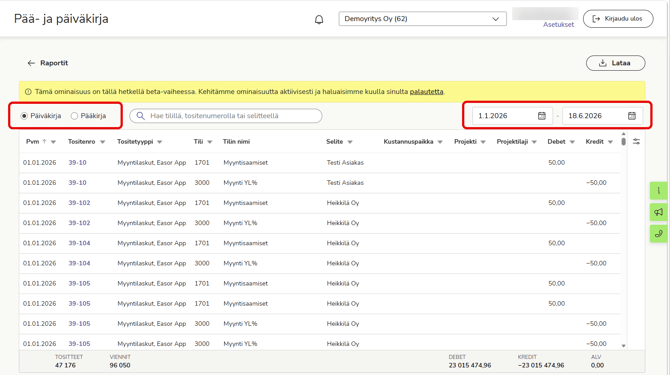The image size is (670, 375).
Task: Select the Päiväkirja radio button
Action: [24, 116]
